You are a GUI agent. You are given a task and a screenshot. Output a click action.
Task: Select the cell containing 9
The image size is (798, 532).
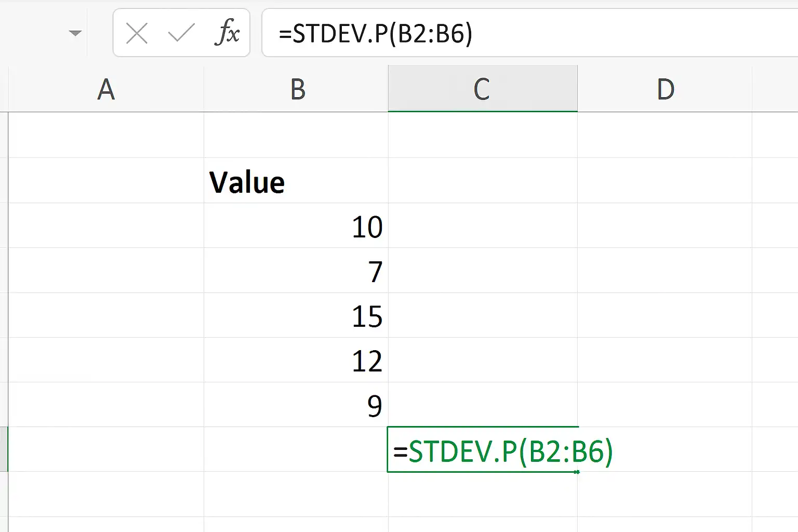[x=296, y=405]
